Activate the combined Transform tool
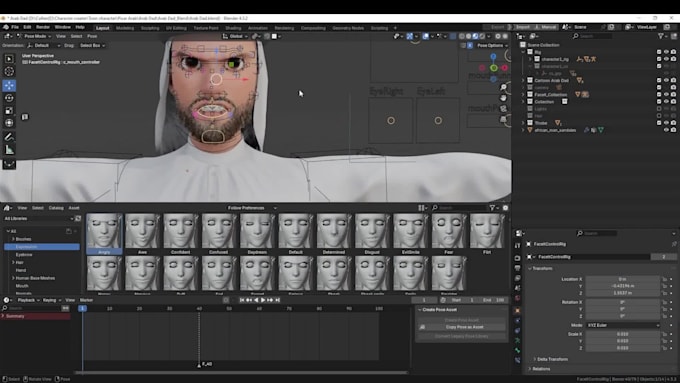Screen dimensions: 680x383 pyautogui.click(x=9, y=123)
